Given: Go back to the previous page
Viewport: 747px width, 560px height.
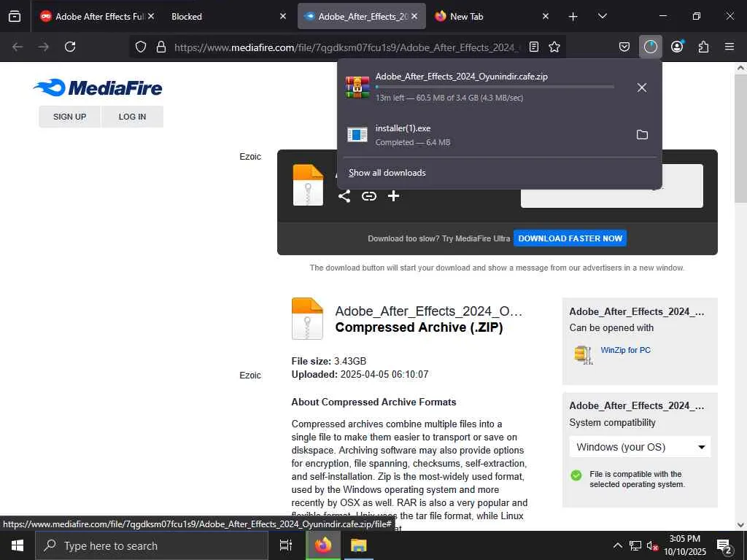Looking at the screenshot, I should point(18,47).
